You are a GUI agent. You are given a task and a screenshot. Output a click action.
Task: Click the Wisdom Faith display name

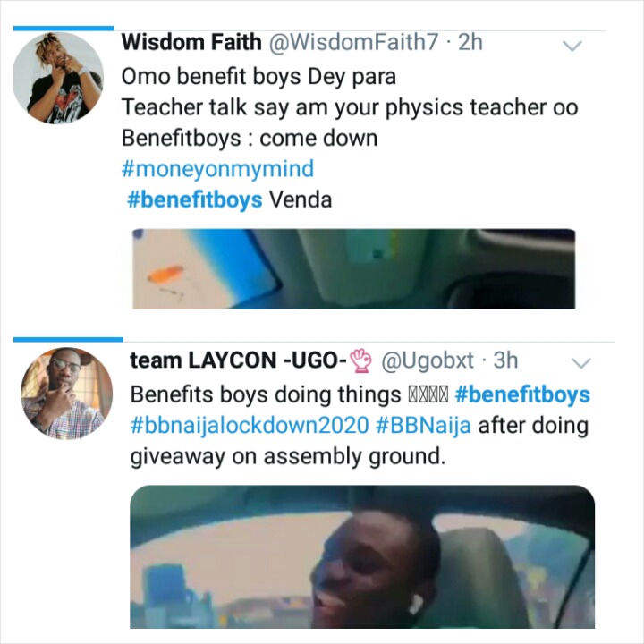(x=191, y=42)
